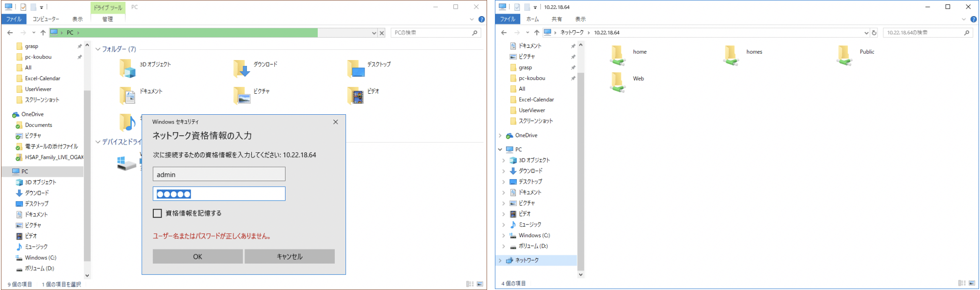The width and height of the screenshot is (980, 290).
Task: Go back in the left Explorer window
Action: [x=10, y=33]
